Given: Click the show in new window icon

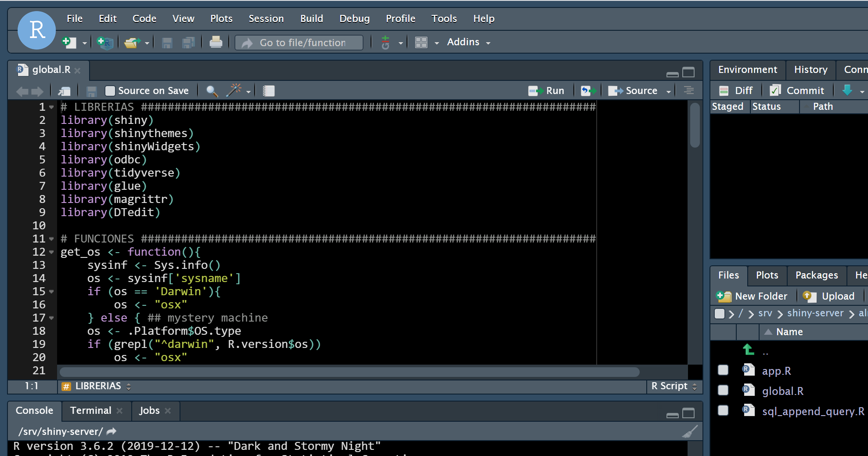Looking at the screenshot, I should coord(64,91).
